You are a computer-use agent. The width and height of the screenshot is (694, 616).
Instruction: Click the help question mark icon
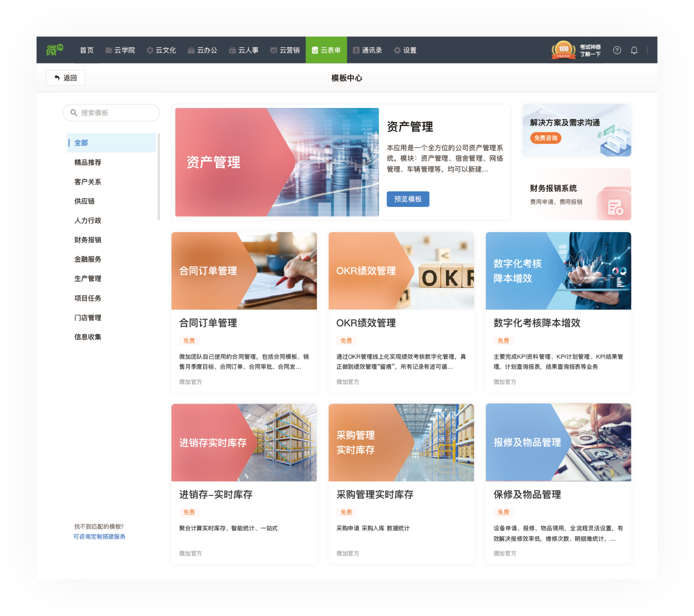(617, 50)
